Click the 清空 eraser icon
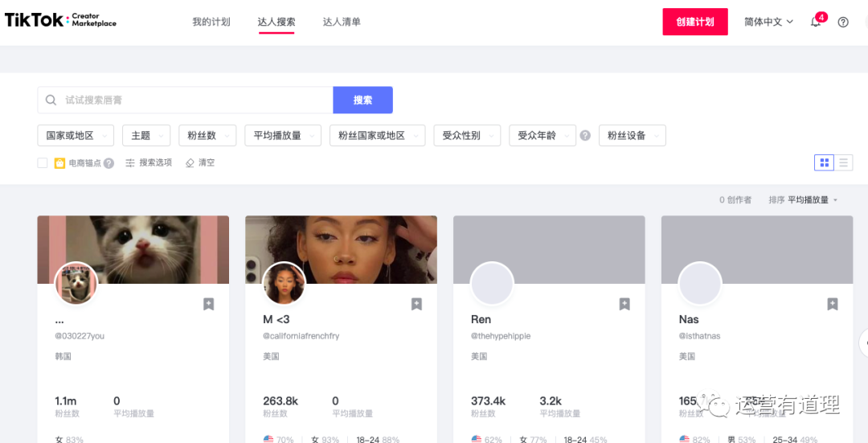Screen dimensions: 868x443 click(x=190, y=163)
